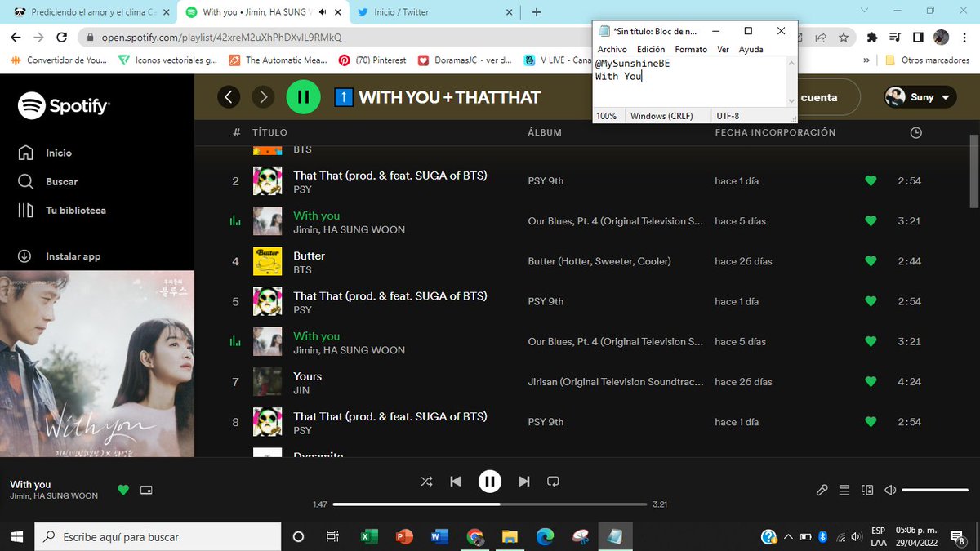
Task: Unlike Butter heart in row 4
Action: [871, 261]
